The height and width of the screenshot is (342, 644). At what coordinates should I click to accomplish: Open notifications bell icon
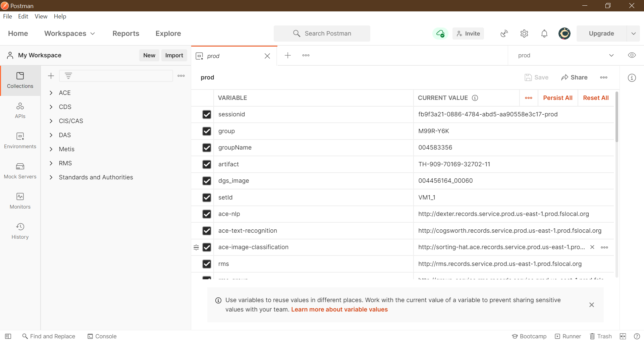coord(544,34)
